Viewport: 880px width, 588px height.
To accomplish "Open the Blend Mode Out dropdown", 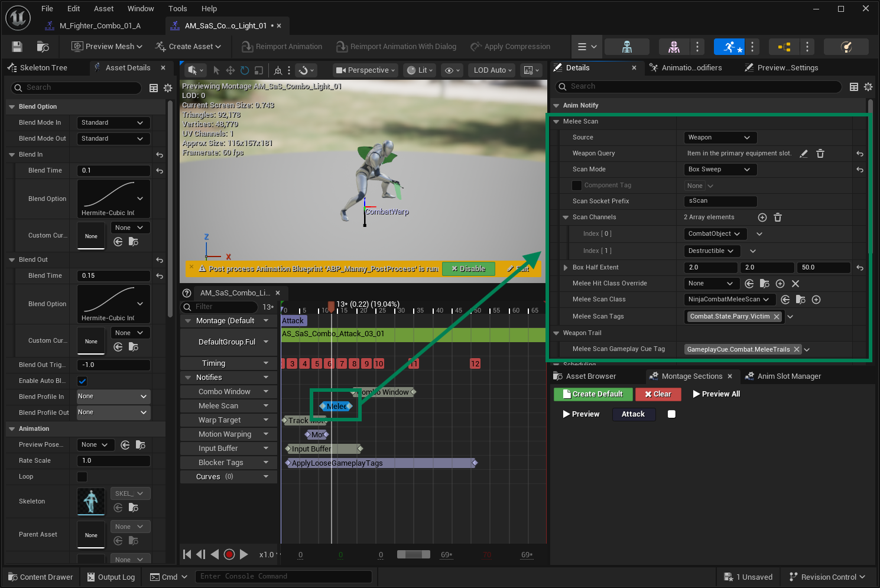I will [113, 139].
